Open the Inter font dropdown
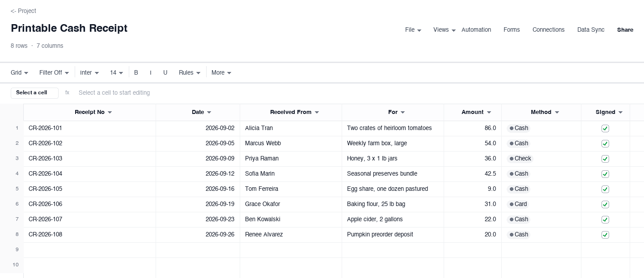The image size is (644, 278). click(89, 72)
